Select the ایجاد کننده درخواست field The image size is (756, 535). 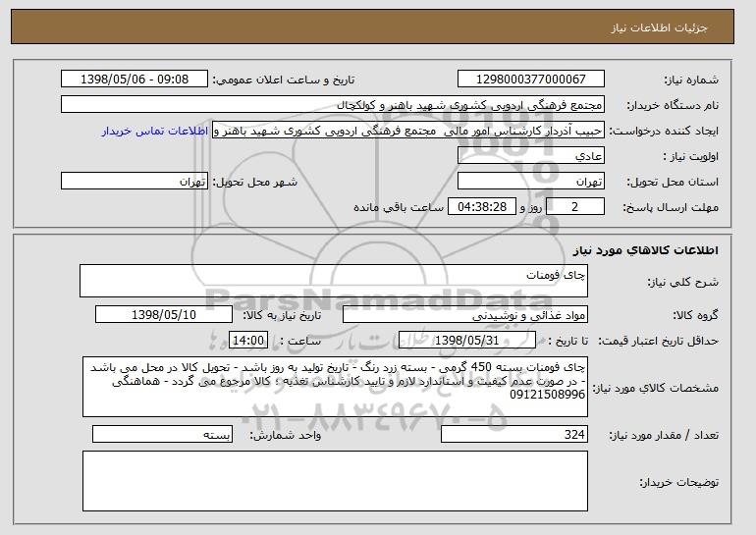click(408, 131)
